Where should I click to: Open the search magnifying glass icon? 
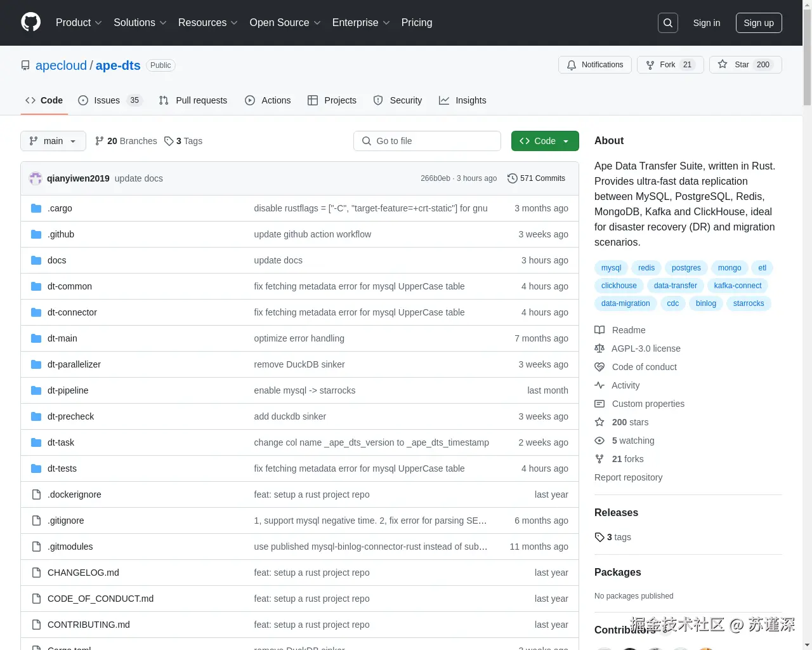(x=667, y=22)
